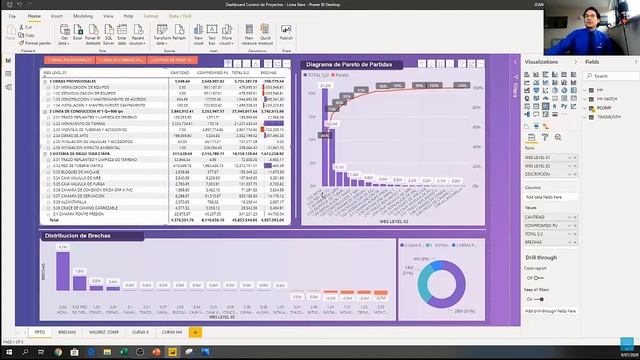The image size is (640, 360).
Task: Open WBS LEVEL 01 field dropdown
Action: [569, 158]
